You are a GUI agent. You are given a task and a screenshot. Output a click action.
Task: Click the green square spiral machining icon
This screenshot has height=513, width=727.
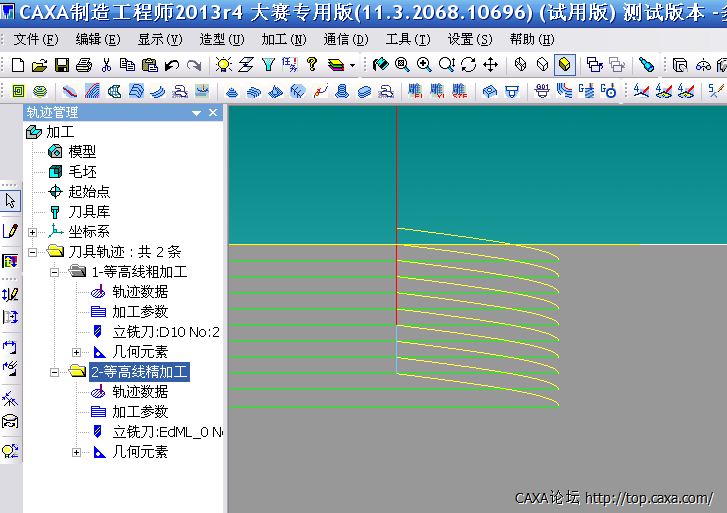(18, 91)
